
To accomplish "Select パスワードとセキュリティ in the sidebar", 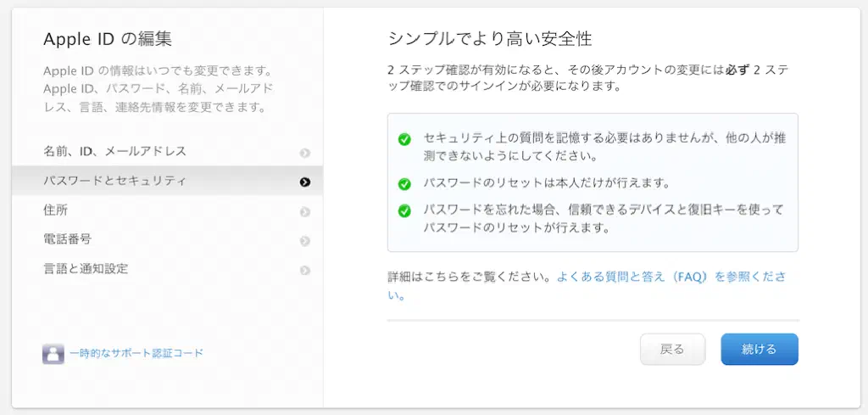I will click(114, 181).
